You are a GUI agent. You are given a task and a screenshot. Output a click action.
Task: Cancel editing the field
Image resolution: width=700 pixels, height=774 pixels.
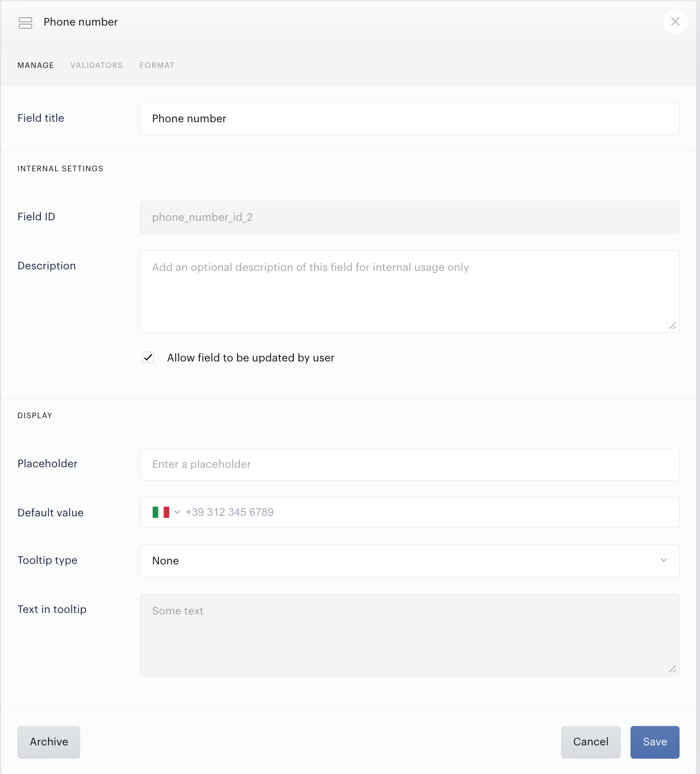[591, 742]
